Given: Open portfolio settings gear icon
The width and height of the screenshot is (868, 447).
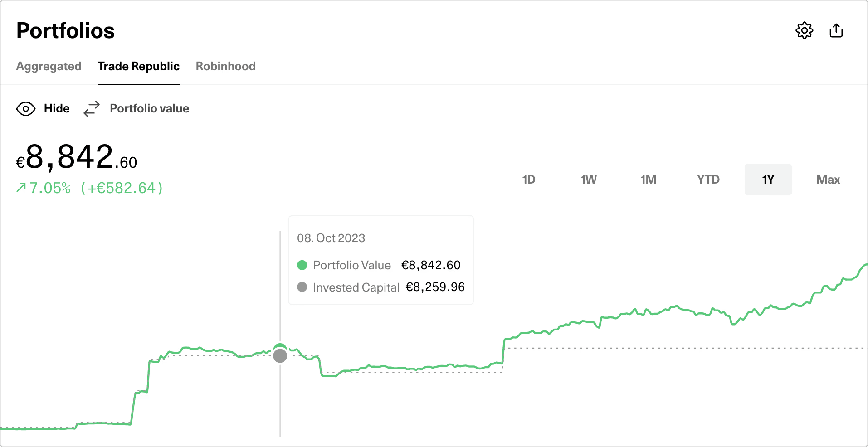Looking at the screenshot, I should pyautogui.click(x=804, y=31).
